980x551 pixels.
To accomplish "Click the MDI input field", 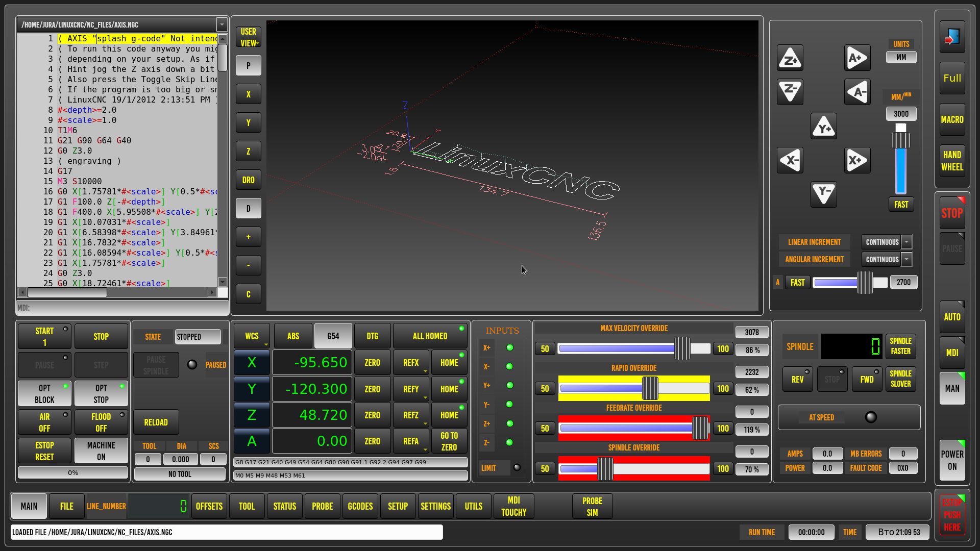I will click(x=122, y=308).
